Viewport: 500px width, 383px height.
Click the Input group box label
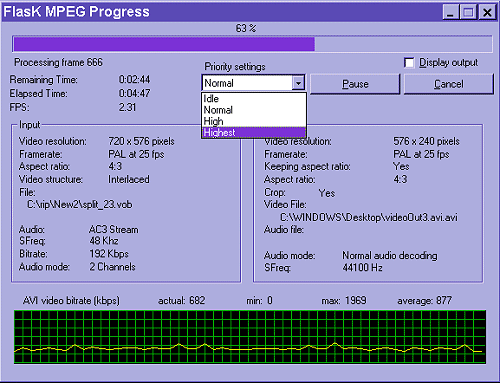pos(30,125)
